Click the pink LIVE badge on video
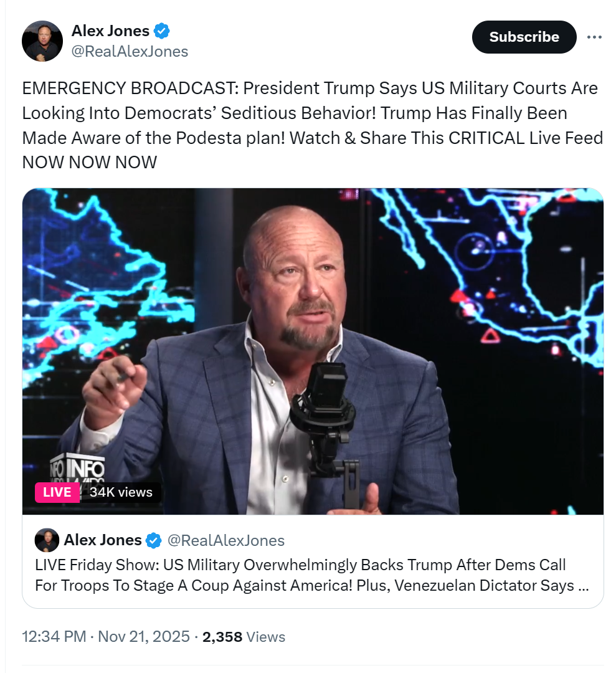This screenshot has height=673, width=616. tap(57, 492)
